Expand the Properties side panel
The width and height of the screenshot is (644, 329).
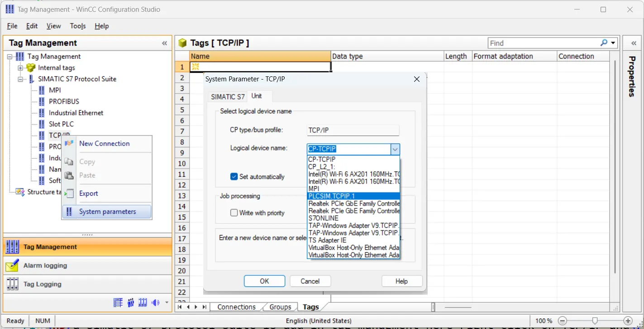click(633, 43)
